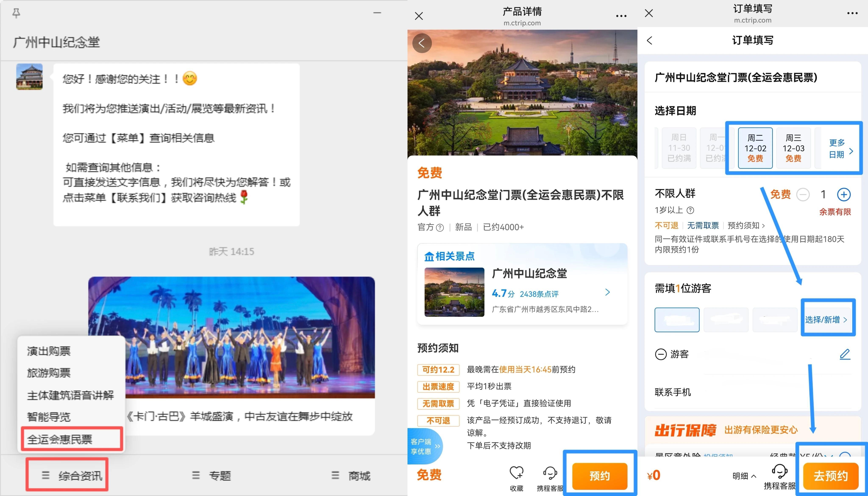The image size is (868, 496).
Task: Select date 周二 12-02 免费
Action: click(755, 148)
